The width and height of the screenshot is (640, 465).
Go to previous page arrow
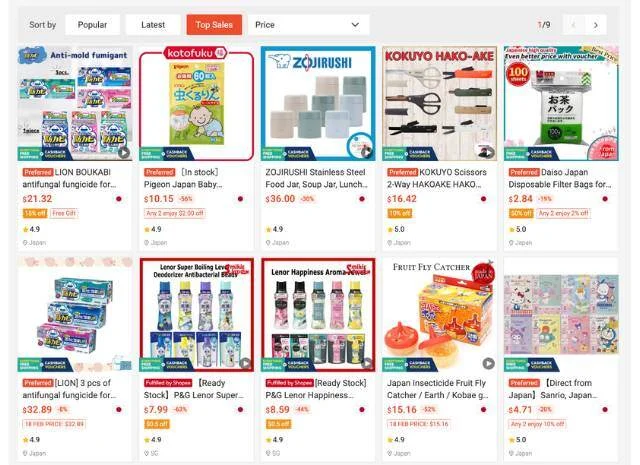point(573,25)
